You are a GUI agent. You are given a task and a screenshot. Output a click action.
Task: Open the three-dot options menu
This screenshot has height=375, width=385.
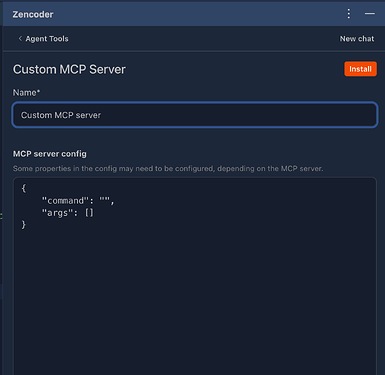tap(349, 14)
